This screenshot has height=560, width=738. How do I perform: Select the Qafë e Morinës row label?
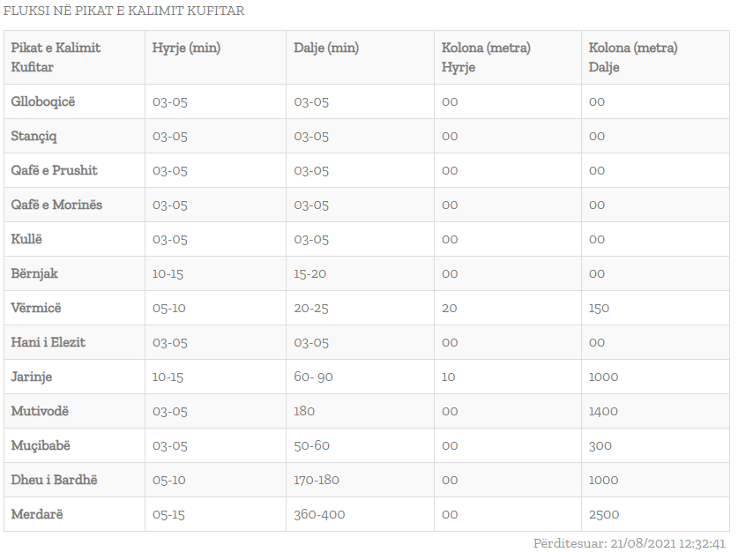click(56, 205)
